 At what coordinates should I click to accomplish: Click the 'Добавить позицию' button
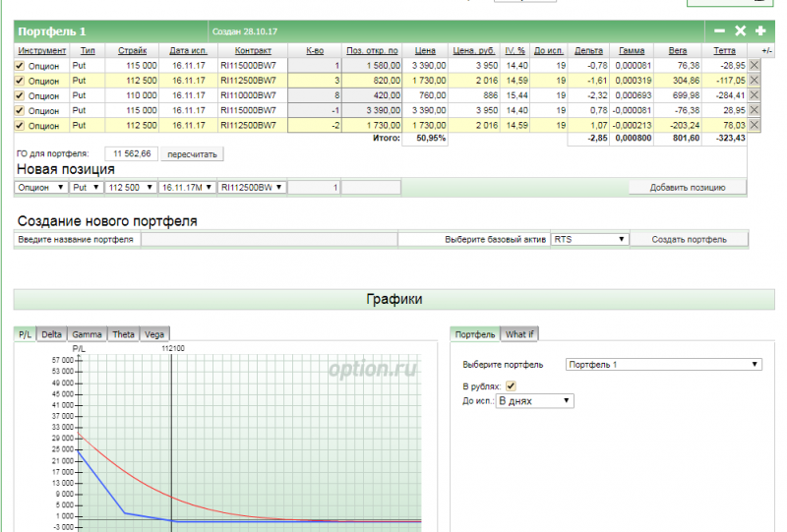(x=688, y=187)
